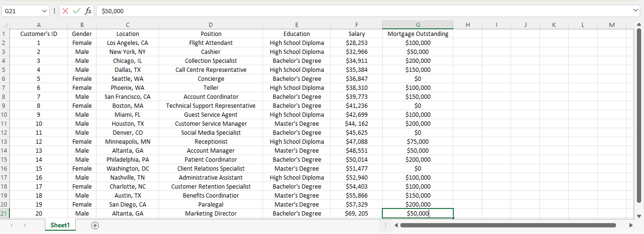Viewport: 644px width, 234px height.
Task: Select the "Mortgage Outstanding" header cell
Action: pyautogui.click(x=418, y=34)
